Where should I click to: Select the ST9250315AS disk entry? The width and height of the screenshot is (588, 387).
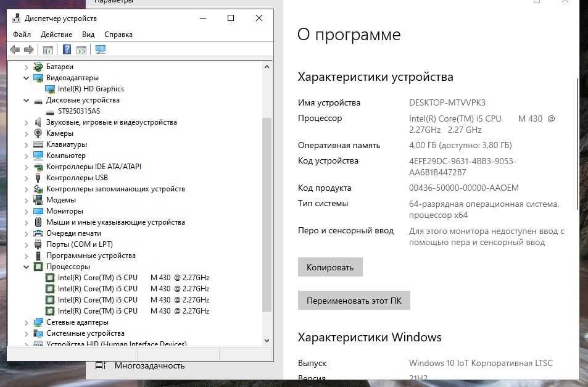coord(79,111)
